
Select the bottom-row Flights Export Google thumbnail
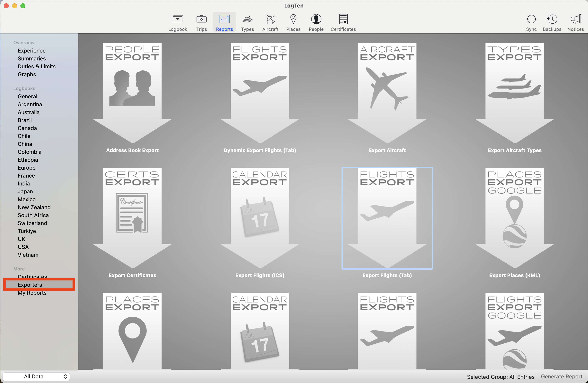pyautogui.click(x=515, y=331)
